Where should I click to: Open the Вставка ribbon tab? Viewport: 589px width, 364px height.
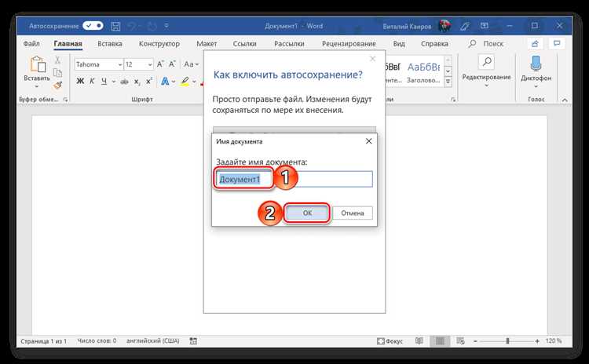click(110, 44)
